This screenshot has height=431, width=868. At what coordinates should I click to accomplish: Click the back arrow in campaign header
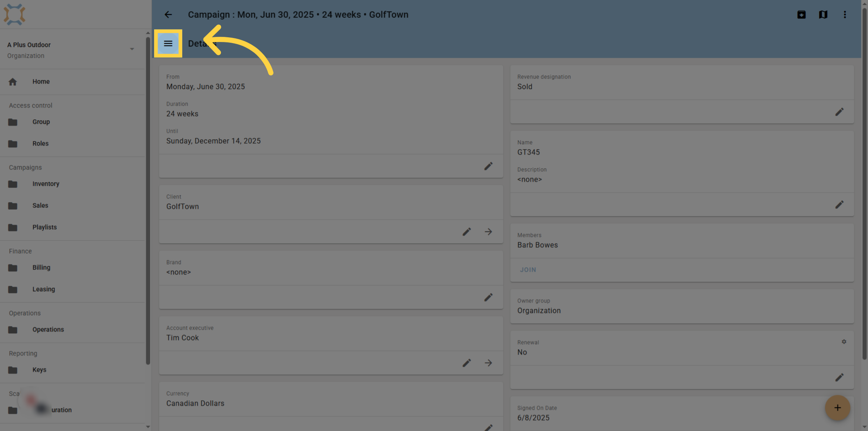pyautogui.click(x=168, y=14)
